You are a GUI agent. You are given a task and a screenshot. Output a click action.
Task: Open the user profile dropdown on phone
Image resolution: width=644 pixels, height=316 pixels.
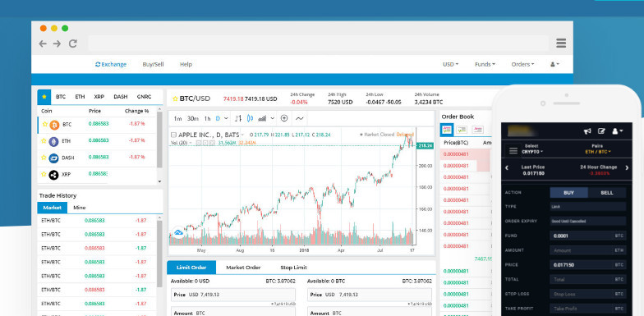(x=618, y=131)
